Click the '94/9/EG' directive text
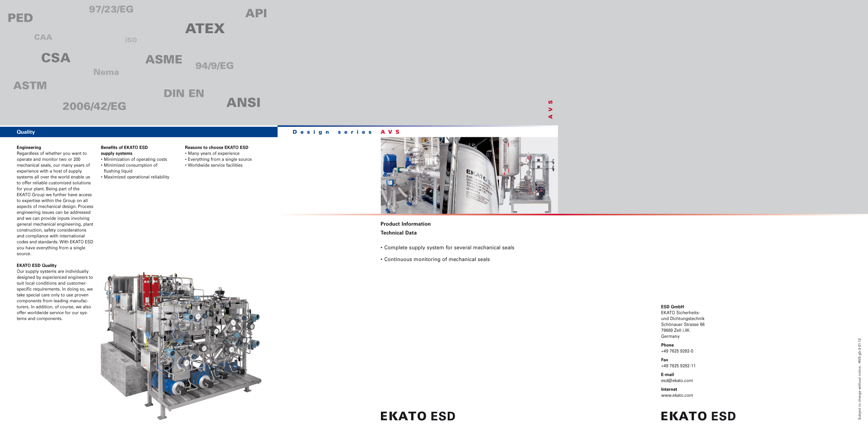This screenshot has width=868, height=438. [x=214, y=66]
